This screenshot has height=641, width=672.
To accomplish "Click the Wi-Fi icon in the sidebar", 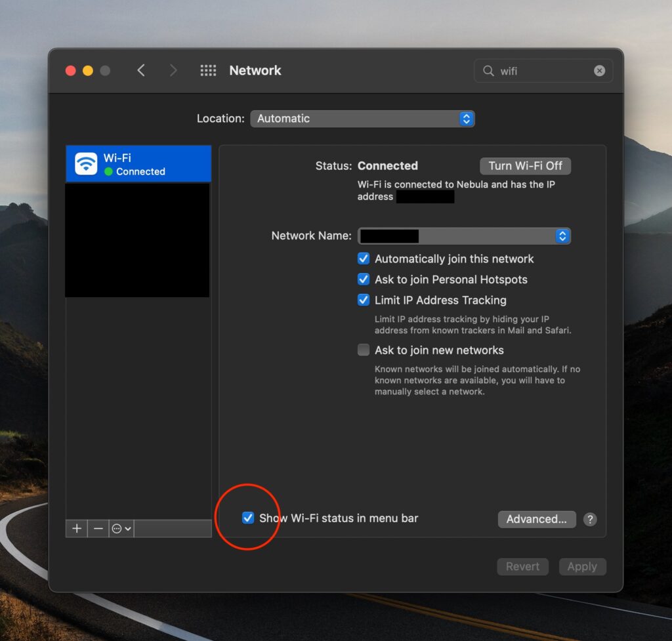I will click(x=86, y=163).
